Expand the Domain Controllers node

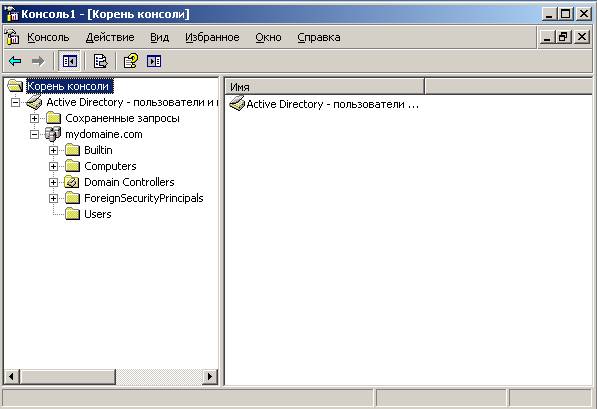pos(53,182)
